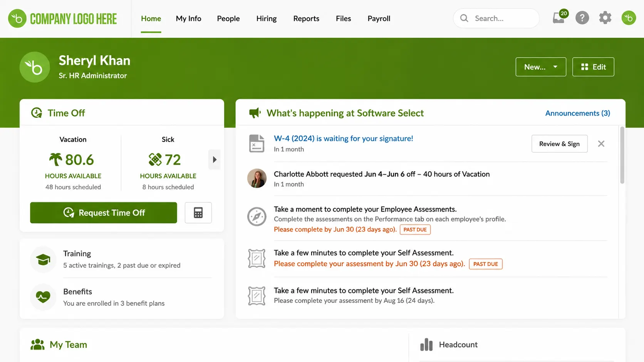The image size is (644, 362).
Task: Open the Announcements (3) link
Action: pos(577,113)
